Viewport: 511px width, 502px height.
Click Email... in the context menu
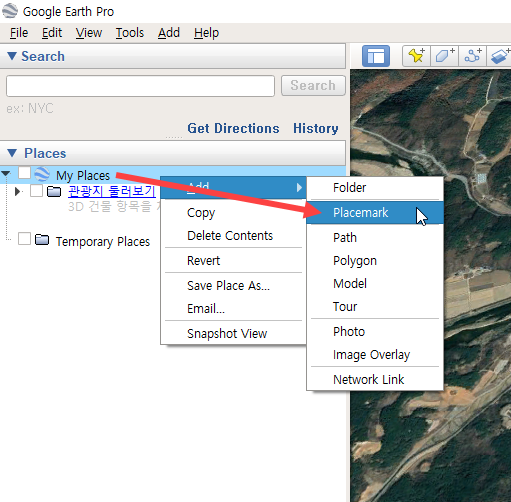[233, 309]
